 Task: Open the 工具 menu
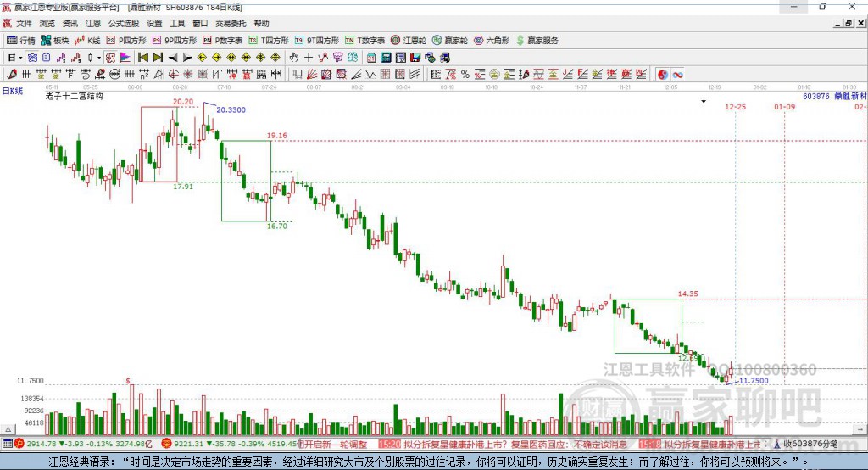tap(177, 23)
